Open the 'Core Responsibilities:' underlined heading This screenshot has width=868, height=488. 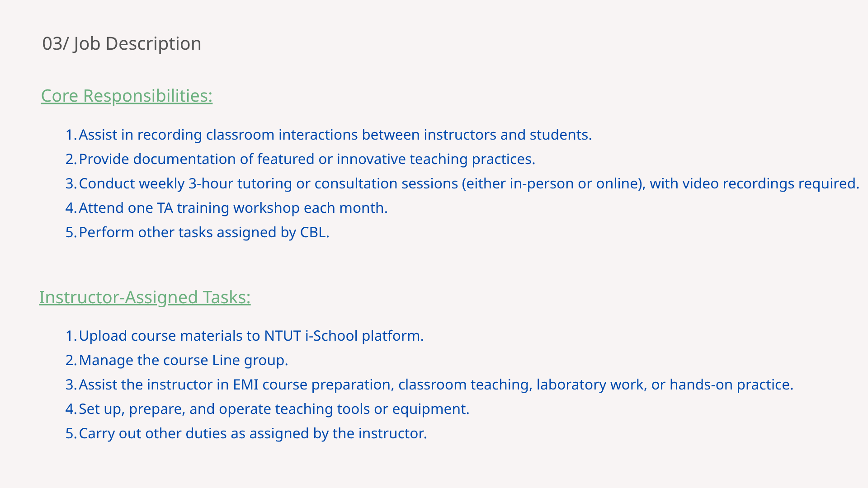[127, 96]
